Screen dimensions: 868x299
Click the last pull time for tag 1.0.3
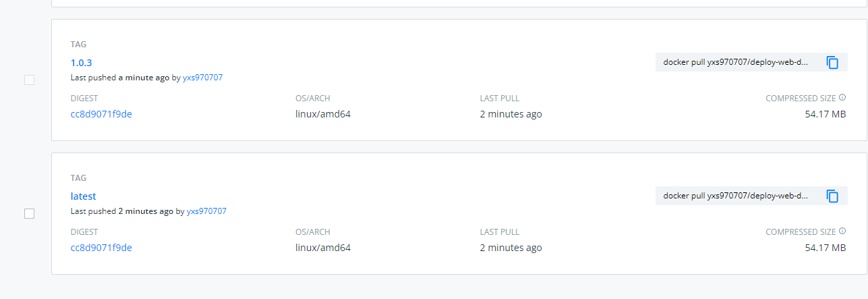click(x=511, y=114)
